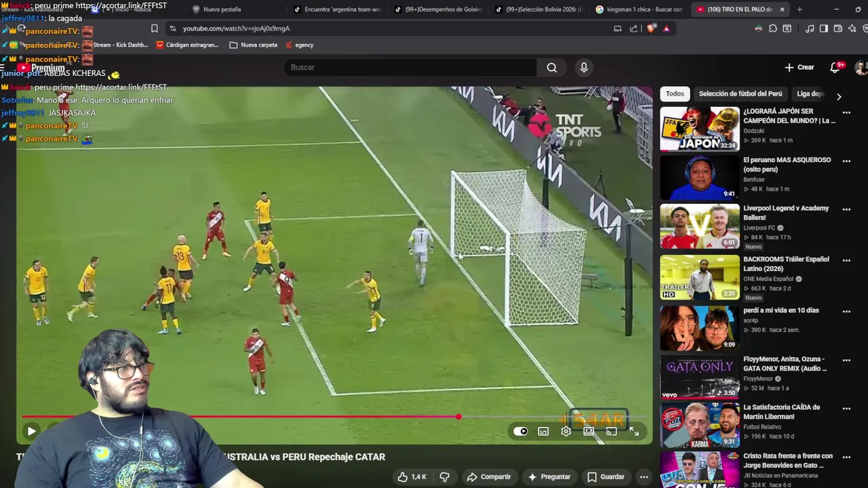Enter fullscreen video mode
Screen dimensions: 868x488
634,431
